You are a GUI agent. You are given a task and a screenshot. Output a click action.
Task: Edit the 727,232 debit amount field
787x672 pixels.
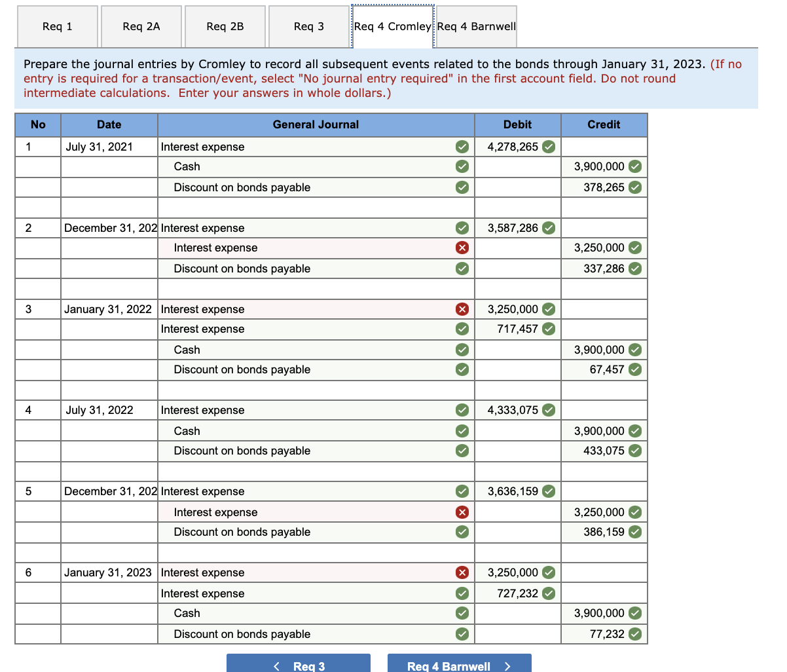pos(518,593)
